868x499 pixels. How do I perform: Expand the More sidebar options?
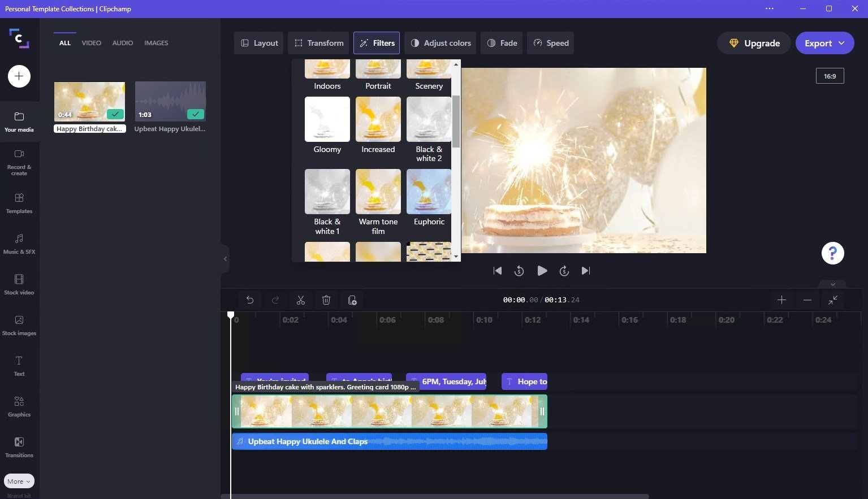[x=19, y=481]
